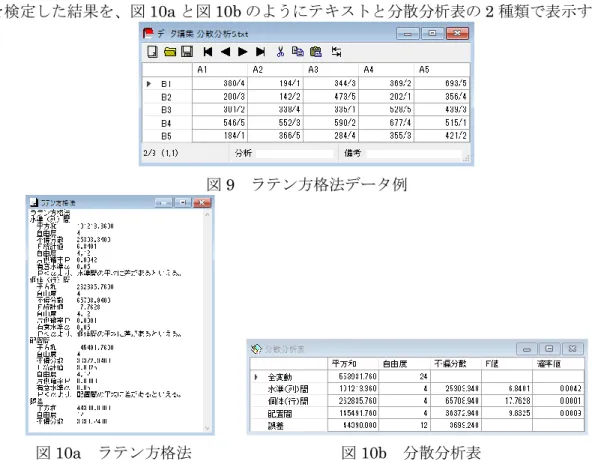Click the New document icon in data editor toolbar
This screenshot has width=592, height=473.
point(153,51)
